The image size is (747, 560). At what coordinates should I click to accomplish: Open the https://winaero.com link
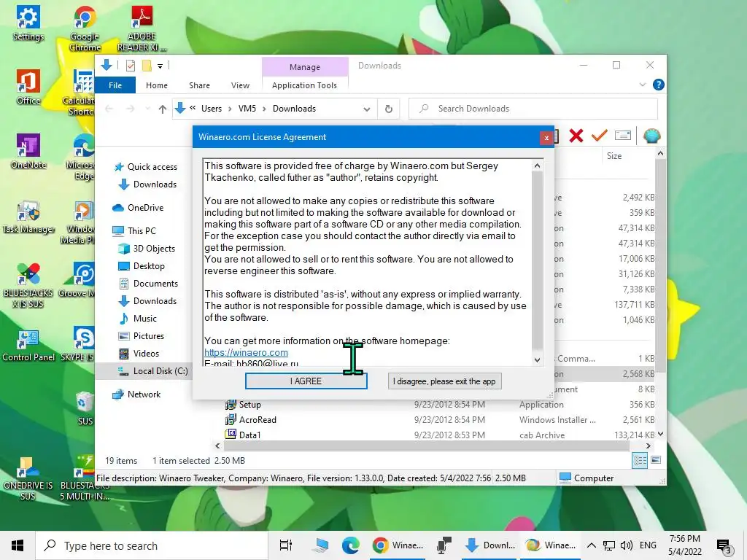[246, 352]
